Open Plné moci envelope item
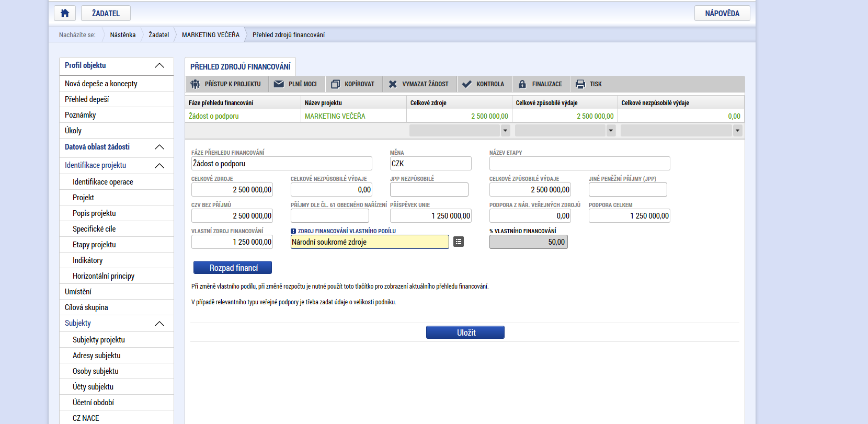Screen dimensions: 868x424 tap(295, 84)
